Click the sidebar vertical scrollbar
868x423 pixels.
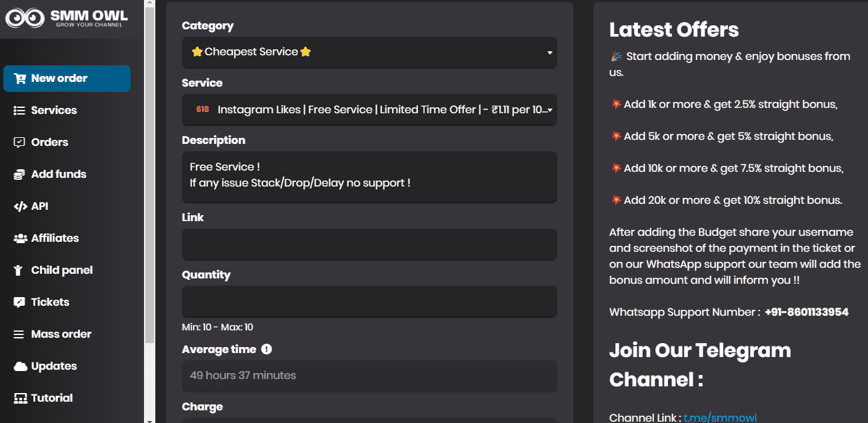coord(149,200)
